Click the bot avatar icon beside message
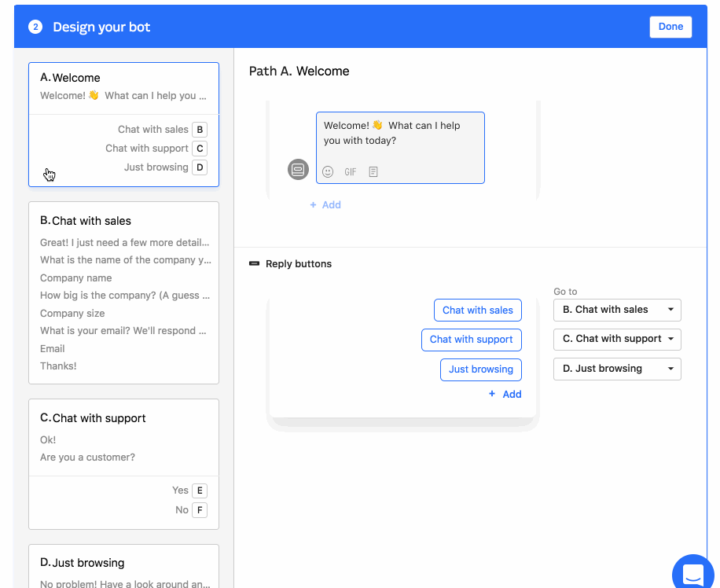This screenshot has width=720, height=588. [x=298, y=169]
